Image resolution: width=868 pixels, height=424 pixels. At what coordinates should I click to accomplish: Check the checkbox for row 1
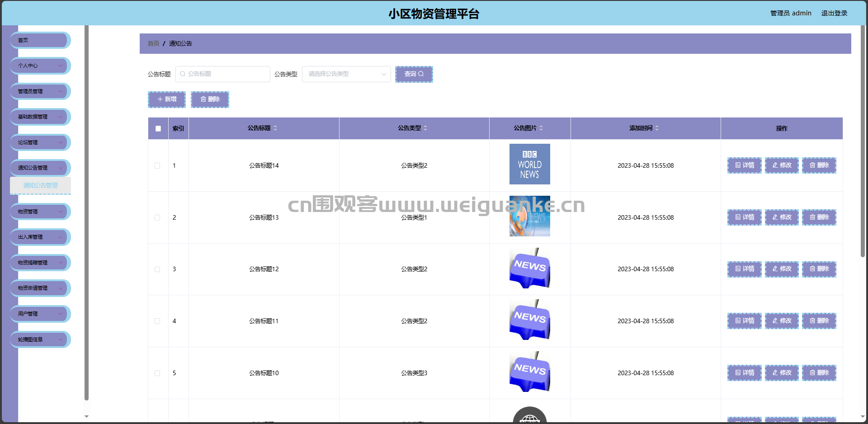click(157, 166)
